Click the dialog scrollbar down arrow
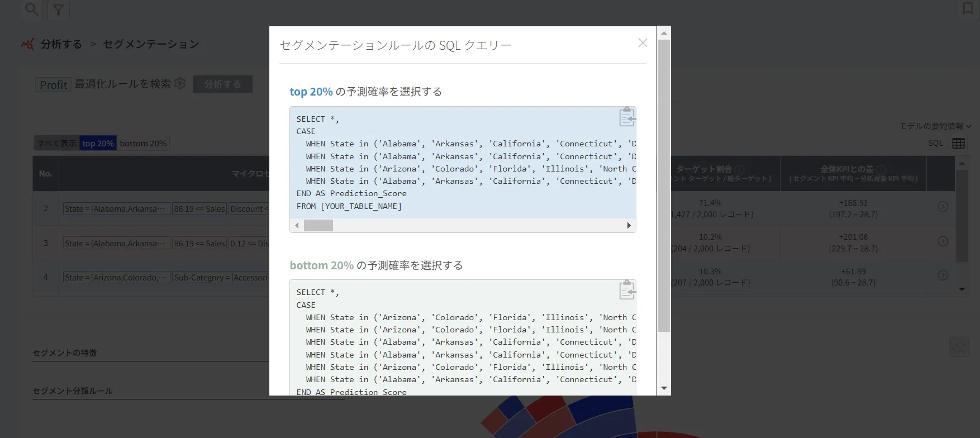Screen dimensions: 980x438 point(664,388)
